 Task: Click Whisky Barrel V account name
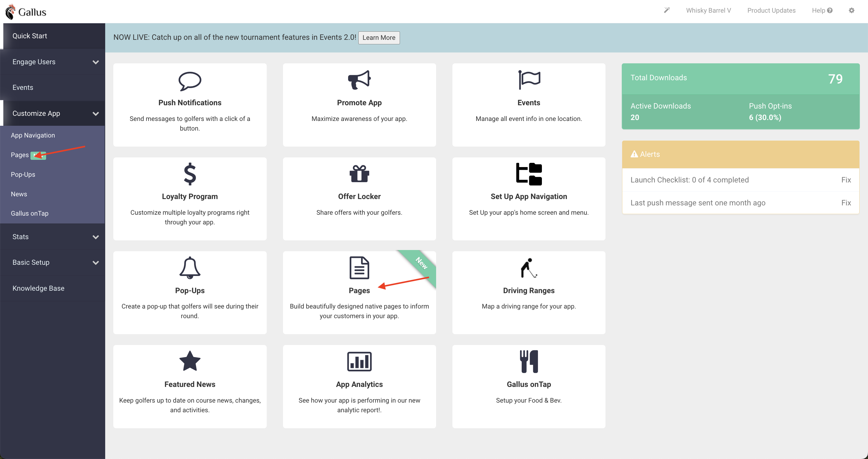click(708, 11)
